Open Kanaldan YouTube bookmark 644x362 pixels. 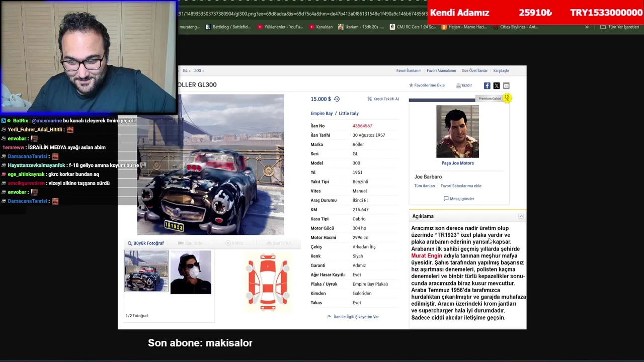(x=321, y=27)
